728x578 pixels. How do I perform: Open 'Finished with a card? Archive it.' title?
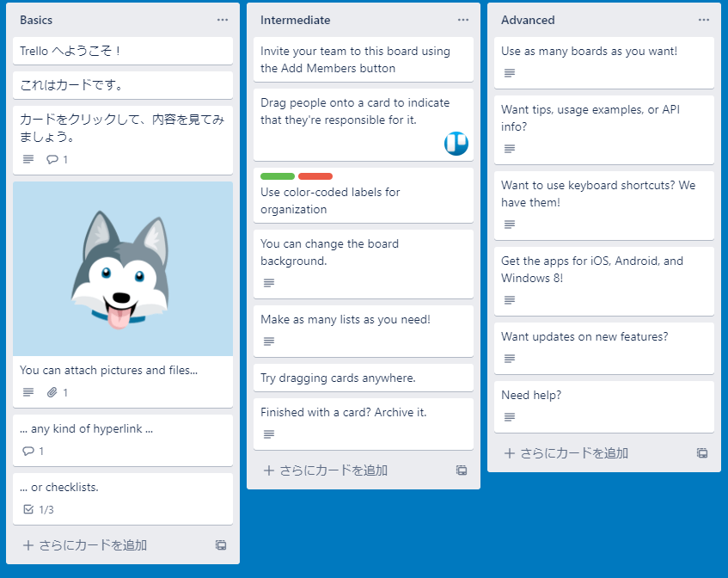click(343, 412)
